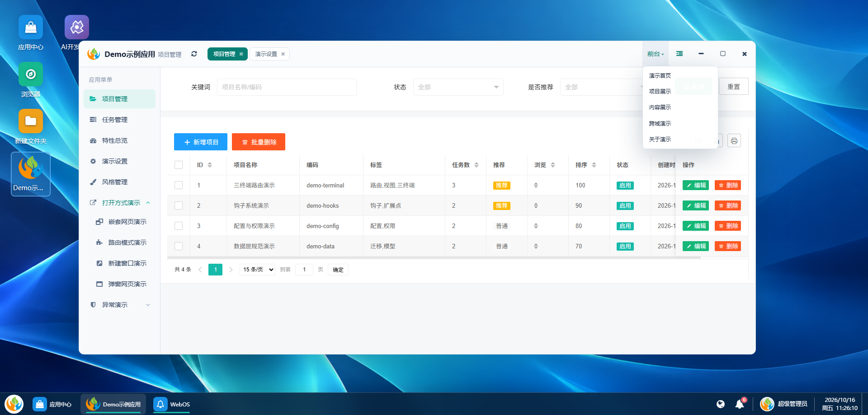Click the WebOS taskbar item

(x=172, y=404)
